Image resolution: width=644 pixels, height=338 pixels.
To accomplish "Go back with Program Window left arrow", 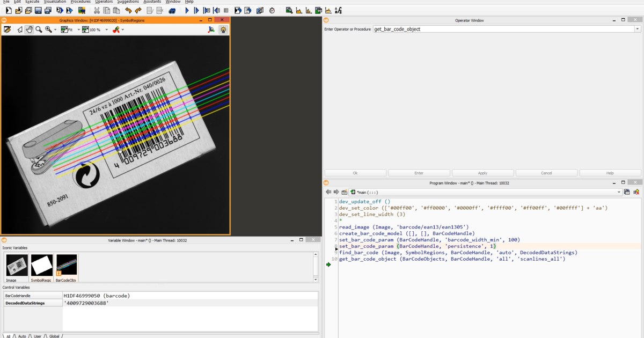I will [x=328, y=192].
